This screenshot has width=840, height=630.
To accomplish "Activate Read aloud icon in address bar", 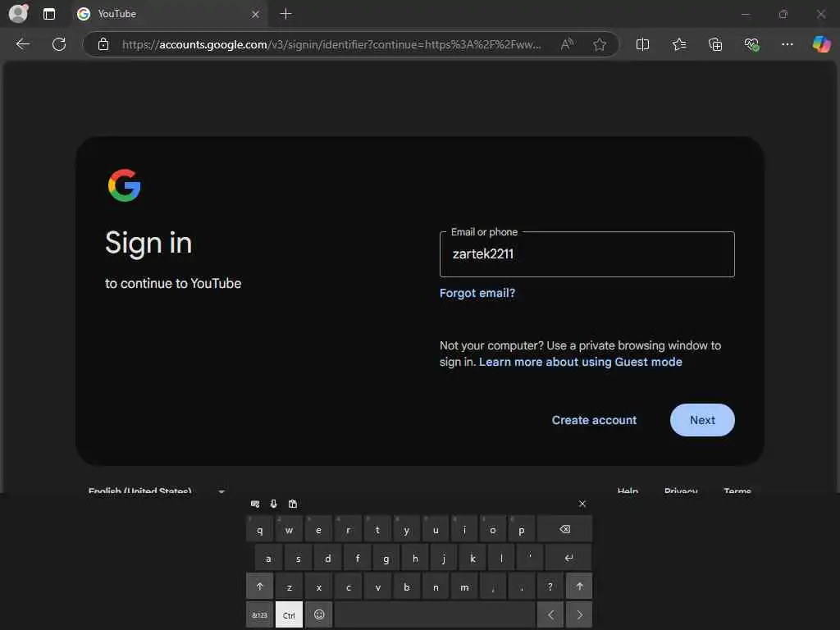I will click(566, 44).
